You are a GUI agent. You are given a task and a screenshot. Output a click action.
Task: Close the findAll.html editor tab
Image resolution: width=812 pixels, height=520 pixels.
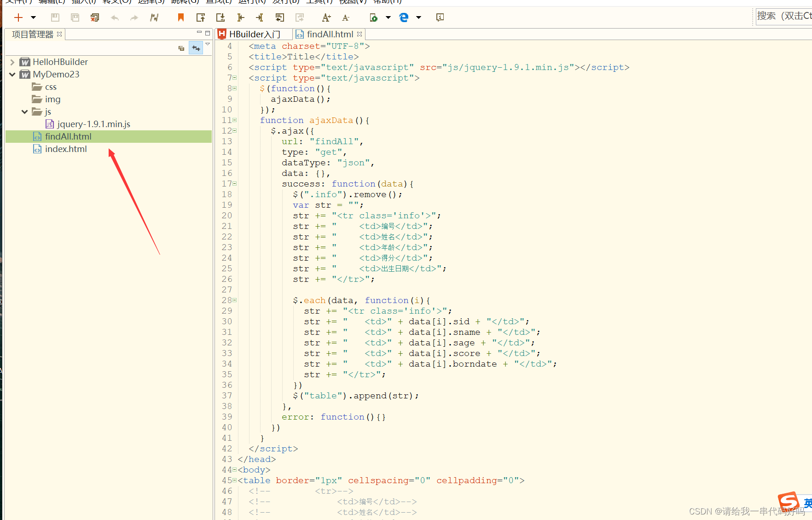point(359,34)
